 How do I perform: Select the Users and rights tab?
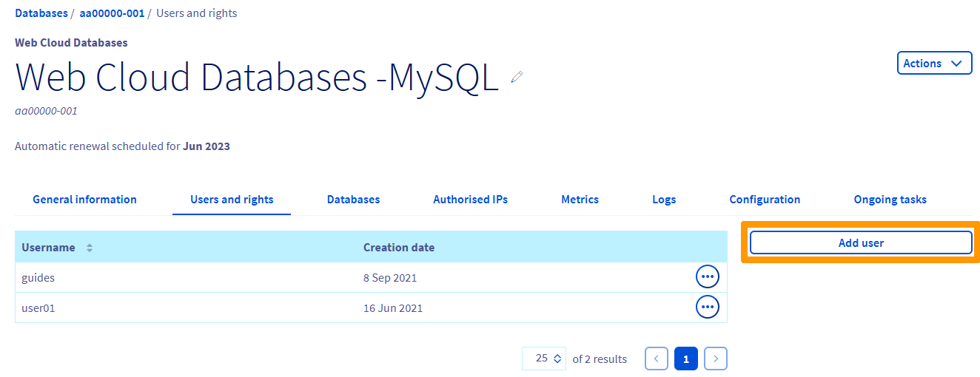tap(232, 200)
